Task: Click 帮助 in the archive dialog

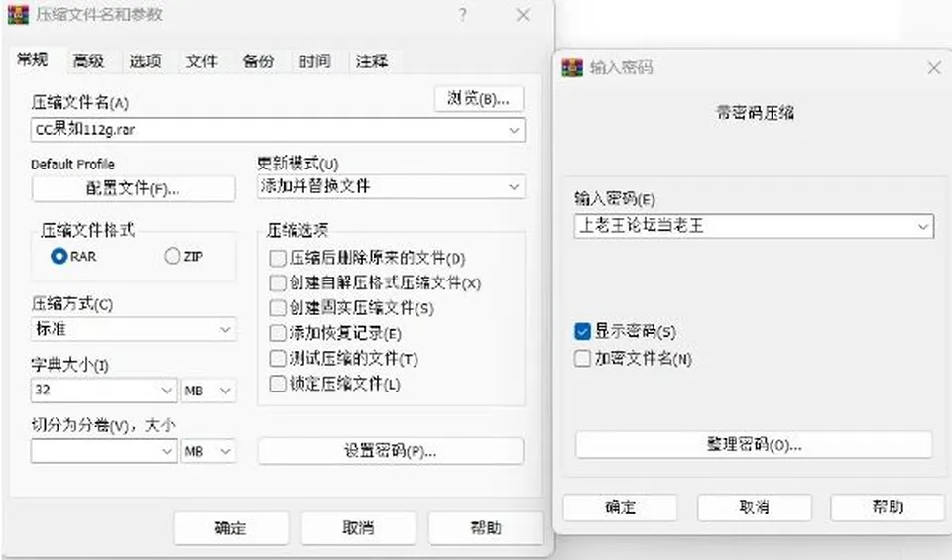Action: [x=486, y=528]
